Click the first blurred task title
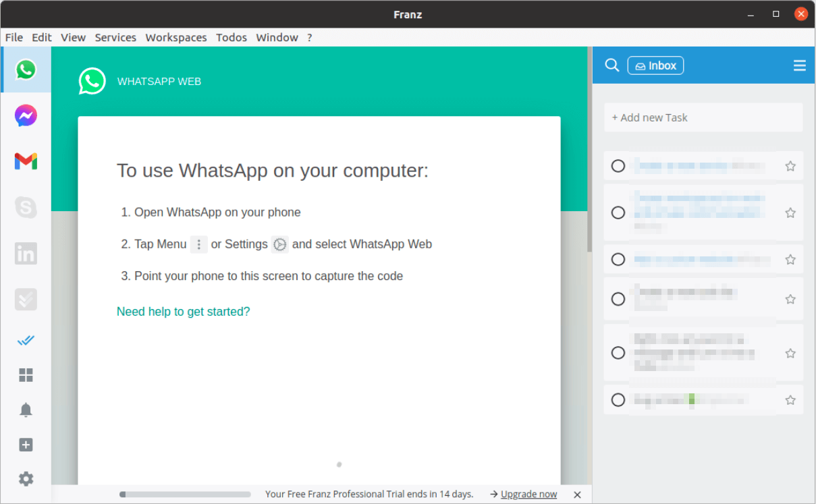The height and width of the screenshot is (504, 816). pyautogui.click(x=699, y=166)
